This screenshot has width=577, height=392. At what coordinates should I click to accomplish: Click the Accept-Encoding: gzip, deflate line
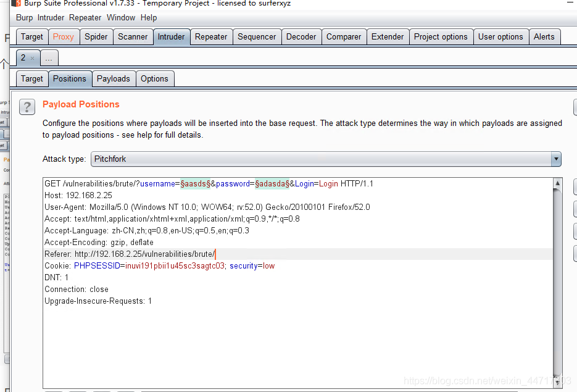point(99,243)
